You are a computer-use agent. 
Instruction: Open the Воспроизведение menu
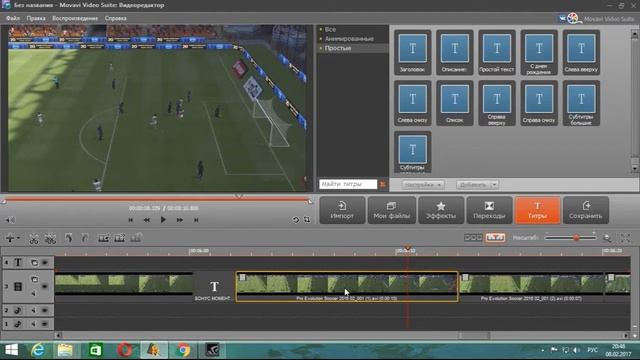[x=75, y=18]
